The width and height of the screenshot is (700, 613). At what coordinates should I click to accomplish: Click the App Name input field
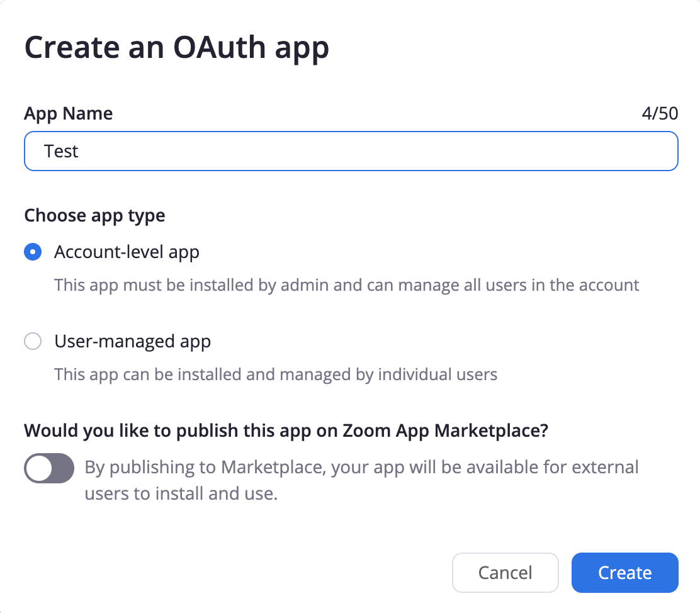tap(350, 151)
